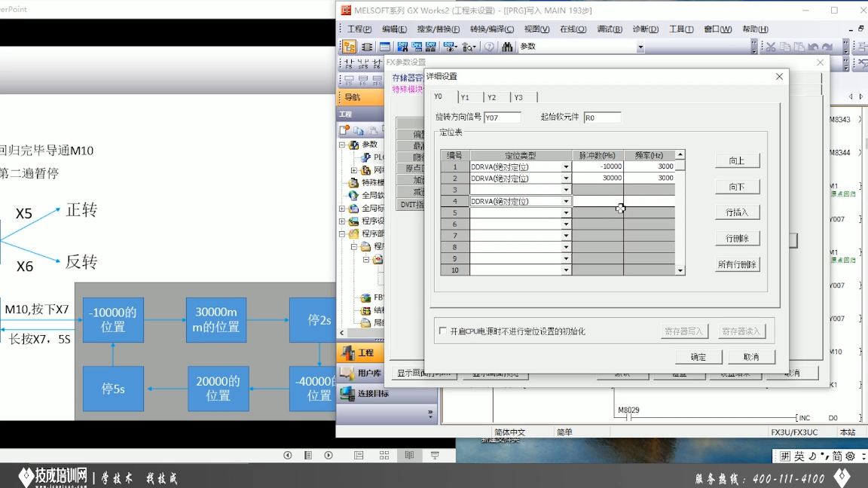Open positioning type dropdown for row 4
Viewport: 868px width, 488px height.
point(566,202)
